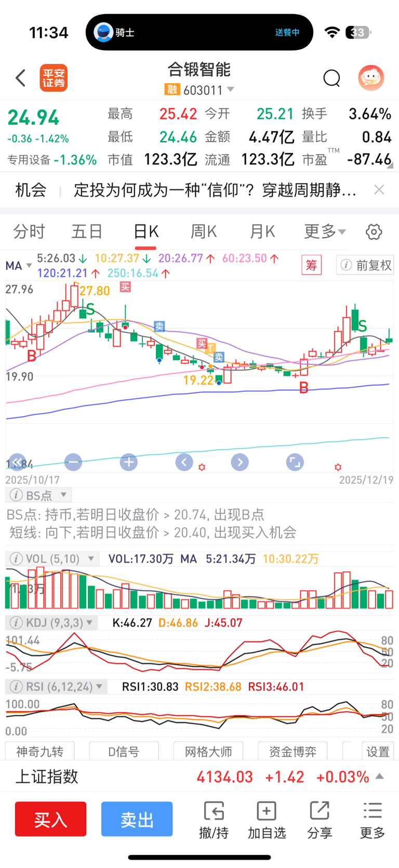Switch to 周K tab

click(204, 231)
